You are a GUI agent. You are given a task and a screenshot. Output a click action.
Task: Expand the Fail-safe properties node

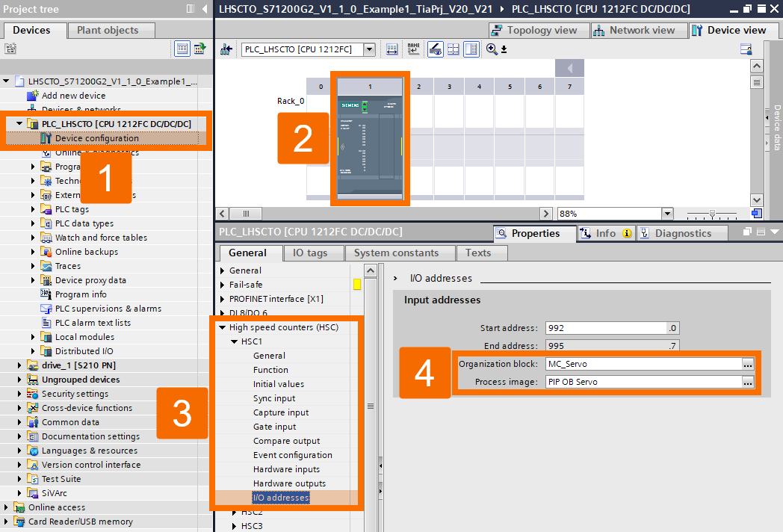pyautogui.click(x=223, y=285)
